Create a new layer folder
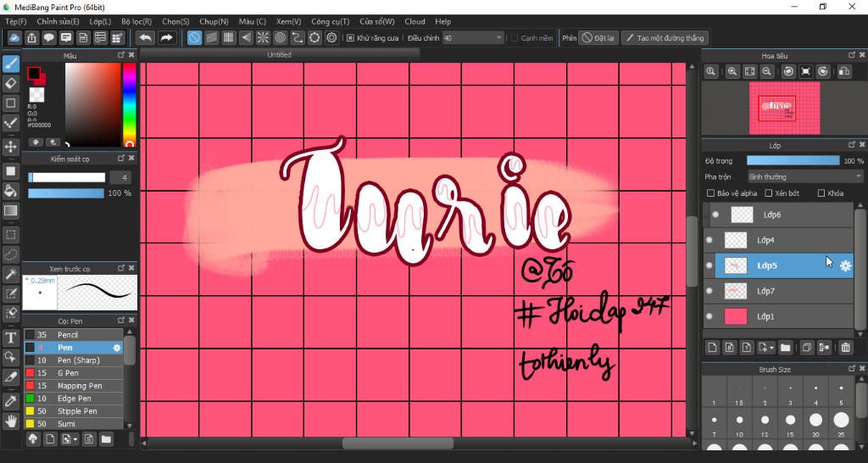This screenshot has width=868, height=463. point(785,348)
